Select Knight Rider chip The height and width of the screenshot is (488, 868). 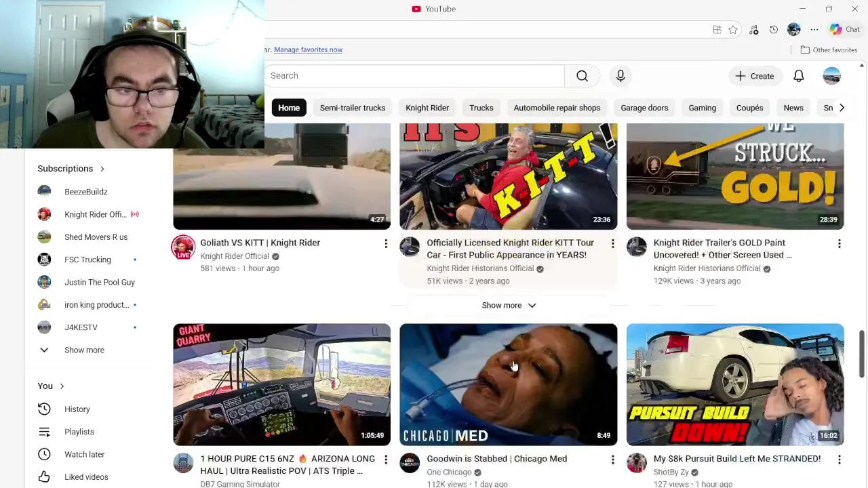pos(427,108)
